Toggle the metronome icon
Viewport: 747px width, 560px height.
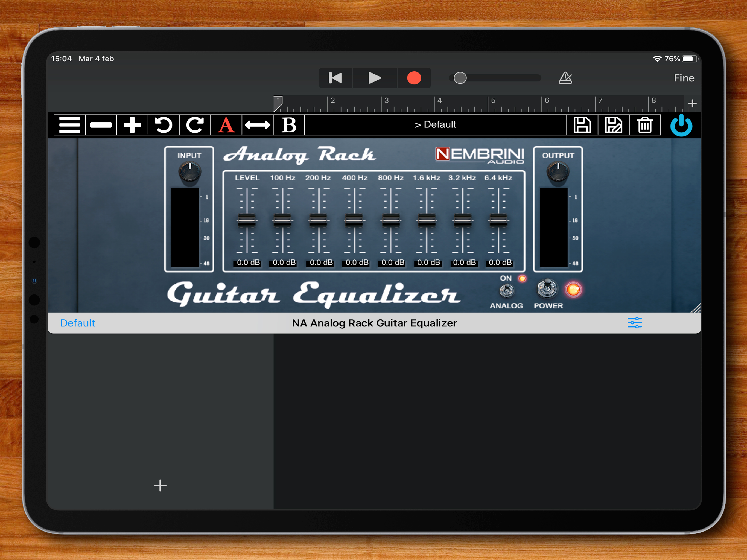click(565, 78)
